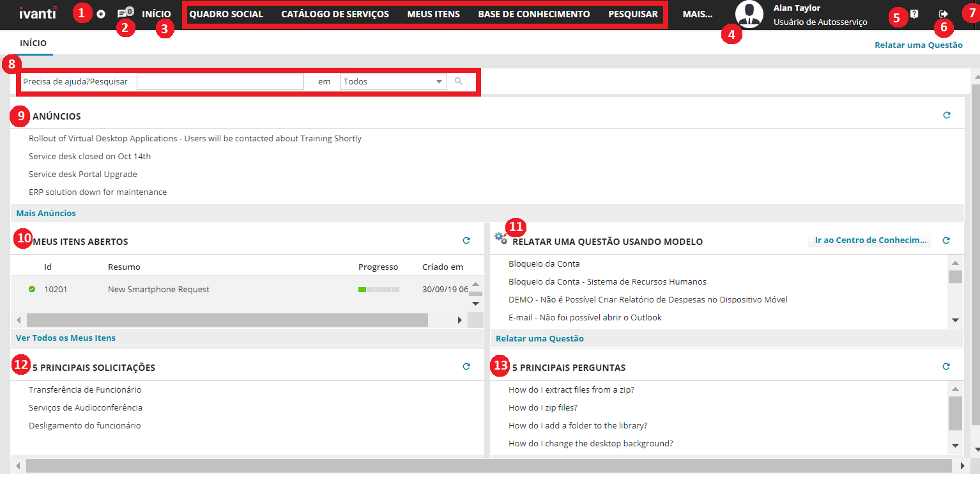
Task: Refresh the Meus Itens Abertos list
Action: pos(466,239)
